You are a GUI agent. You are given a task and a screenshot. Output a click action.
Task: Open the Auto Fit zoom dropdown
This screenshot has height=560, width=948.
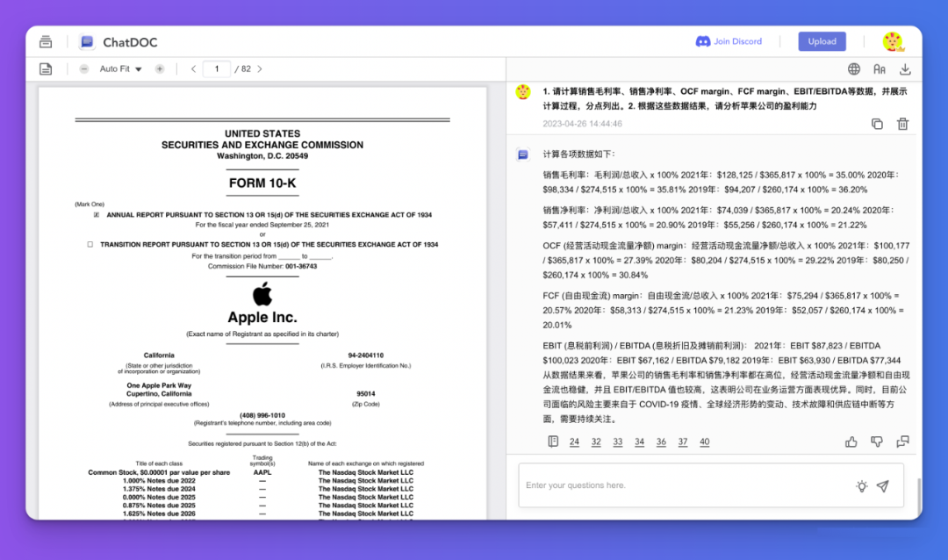click(120, 69)
